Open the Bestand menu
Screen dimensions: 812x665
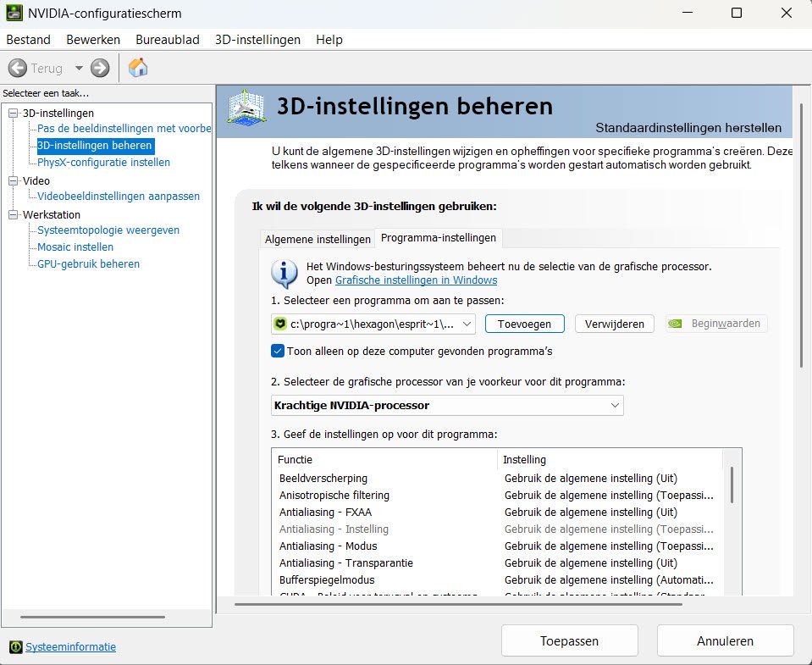(29, 40)
